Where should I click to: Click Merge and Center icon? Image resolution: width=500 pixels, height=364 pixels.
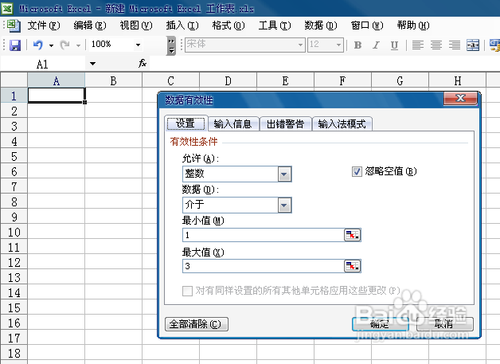pos(473,45)
